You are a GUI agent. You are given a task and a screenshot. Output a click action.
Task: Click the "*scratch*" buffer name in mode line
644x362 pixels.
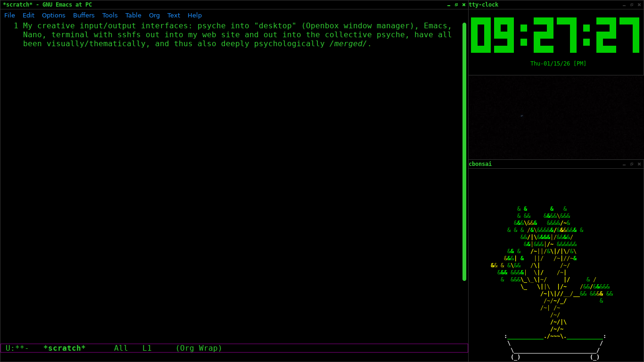[65, 348]
